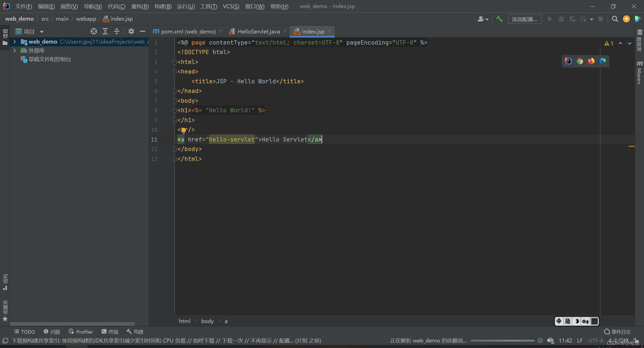This screenshot has height=348, width=644.
Task: Click body in editor breadcrumb
Action: point(207,321)
